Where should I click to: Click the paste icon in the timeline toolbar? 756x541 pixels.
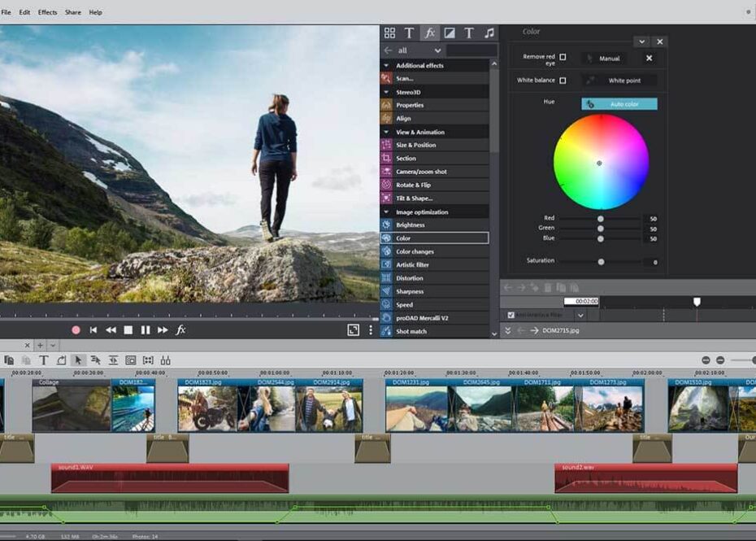click(26, 360)
